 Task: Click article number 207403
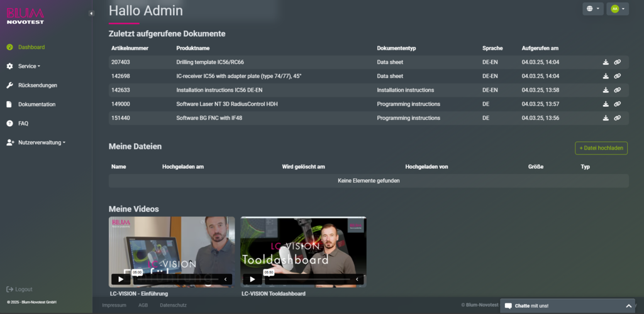pos(120,62)
